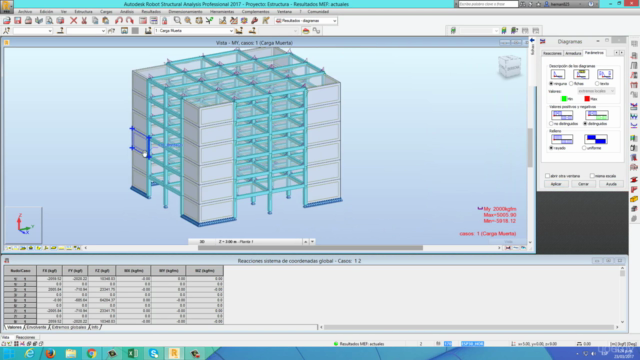Screen dimensions: 640x360
Task: Click the keyword search input field
Action: [x=488, y=4]
